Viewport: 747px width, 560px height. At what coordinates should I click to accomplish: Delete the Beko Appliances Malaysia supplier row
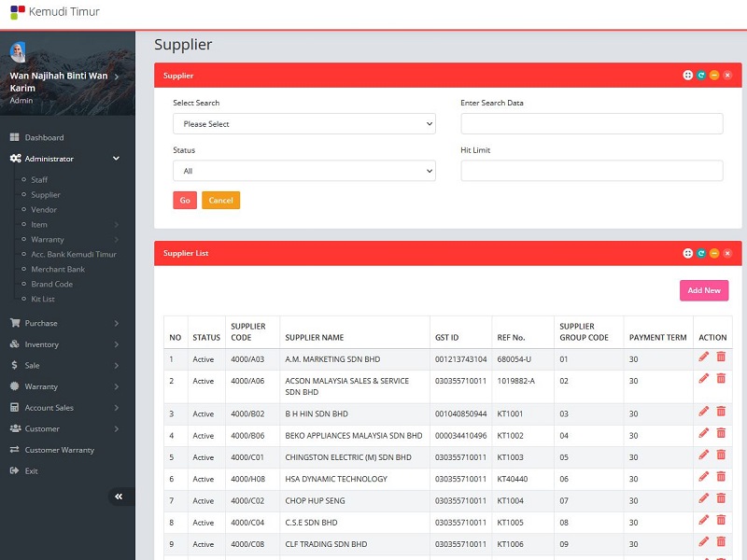click(x=721, y=433)
